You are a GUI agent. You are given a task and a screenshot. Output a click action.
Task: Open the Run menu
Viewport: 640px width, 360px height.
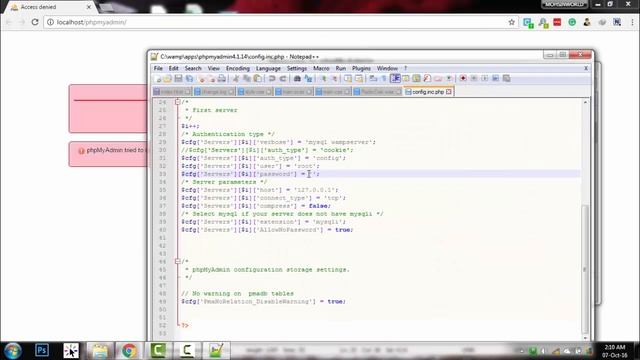point(340,68)
